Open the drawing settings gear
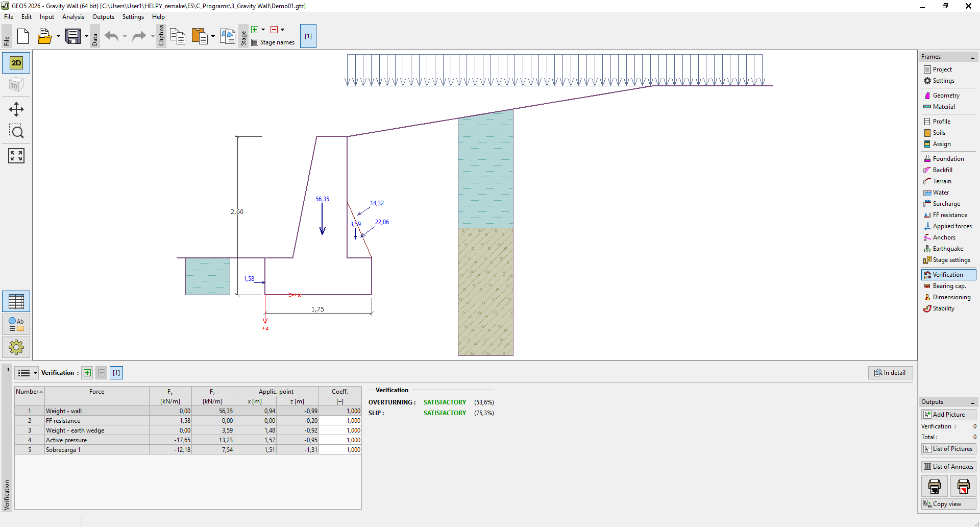980x527 pixels. tap(16, 347)
